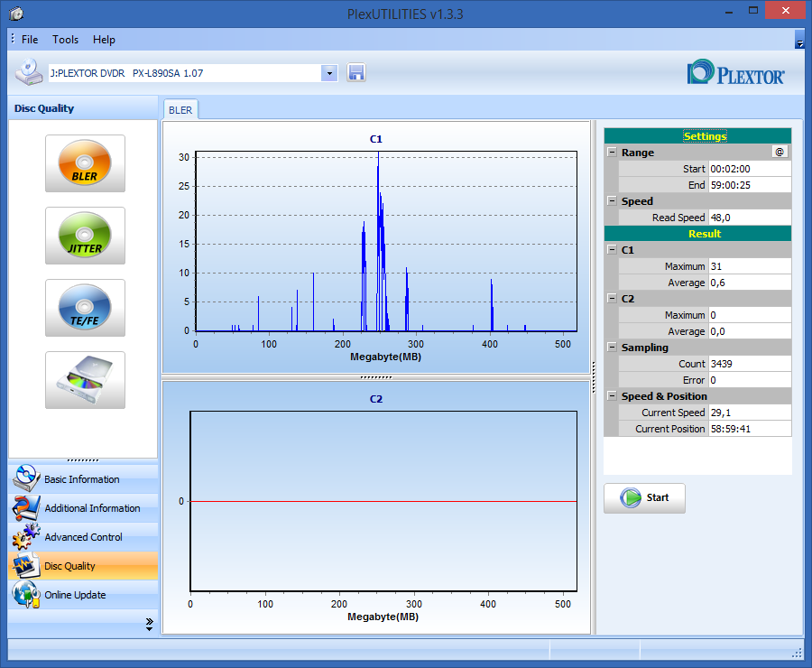
Task: Click the PlexUTILITIES app icon in title bar
Action: (16, 14)
